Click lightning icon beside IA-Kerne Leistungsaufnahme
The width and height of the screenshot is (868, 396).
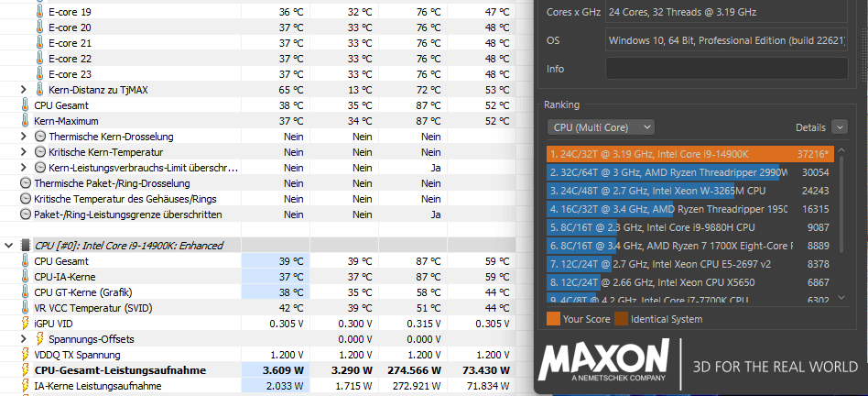(x=25, y=386)
